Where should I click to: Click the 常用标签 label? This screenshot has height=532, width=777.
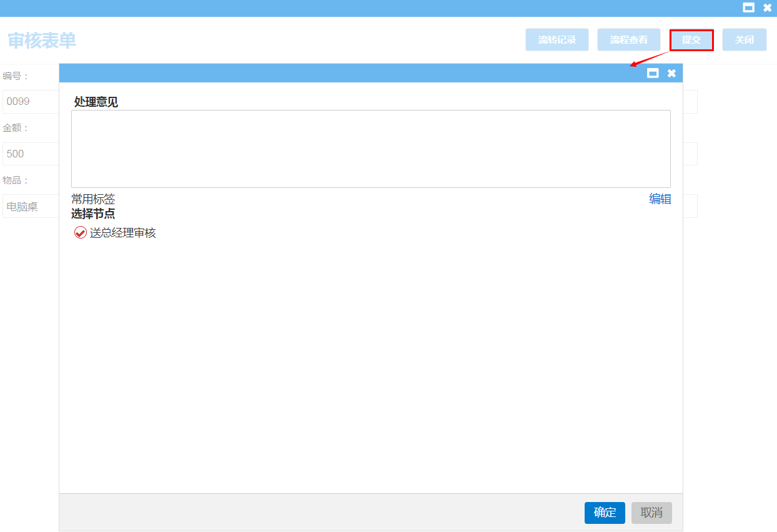tap(93, 199)
